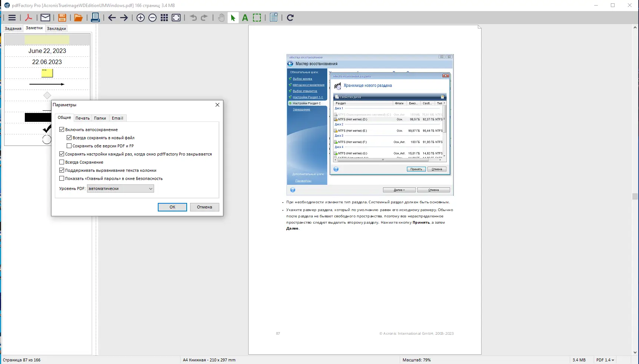Switch to the 'Общие' tab
Viewport: 639px width, 364px height.
[64, 118]
